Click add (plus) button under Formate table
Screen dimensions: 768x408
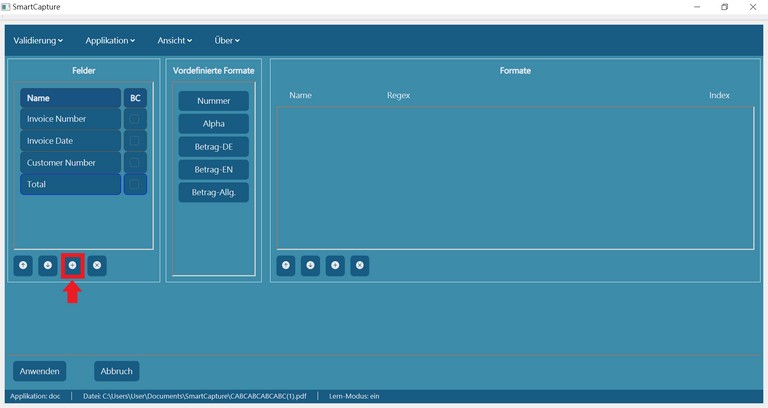335,265
